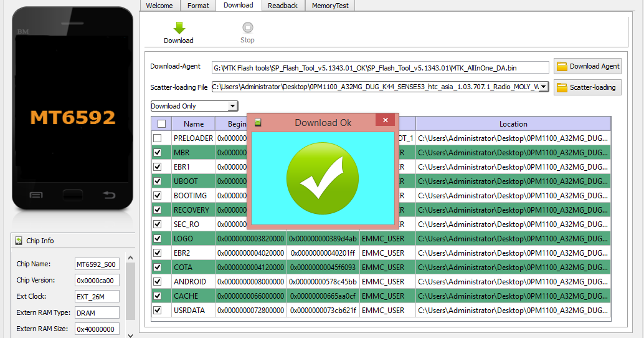Click Chip Info scrollbar up arrow
The width and height of the screenshot is (644, 338).
(130, 258)
